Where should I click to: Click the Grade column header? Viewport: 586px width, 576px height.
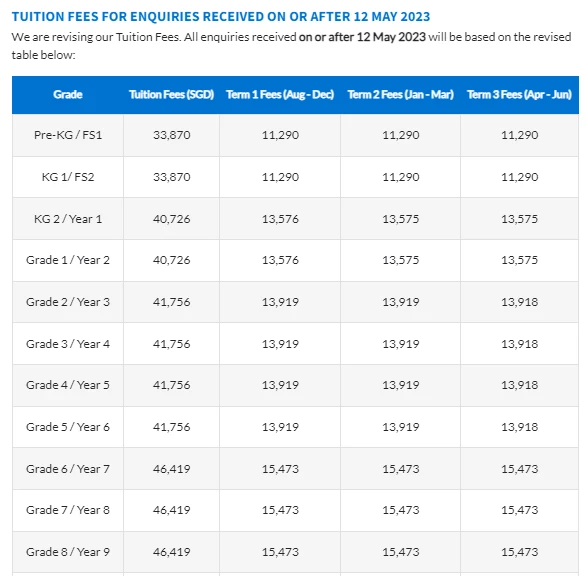[x=68, y=95]
